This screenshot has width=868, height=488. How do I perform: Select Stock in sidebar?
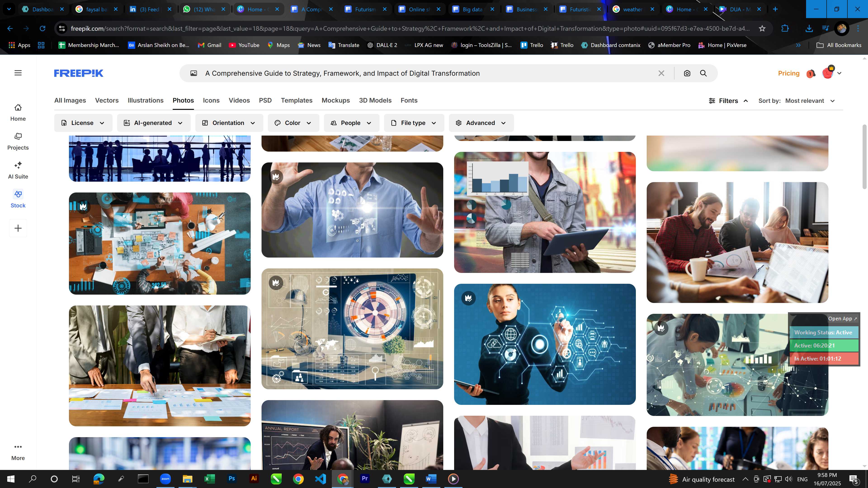(x=18, y=199)
